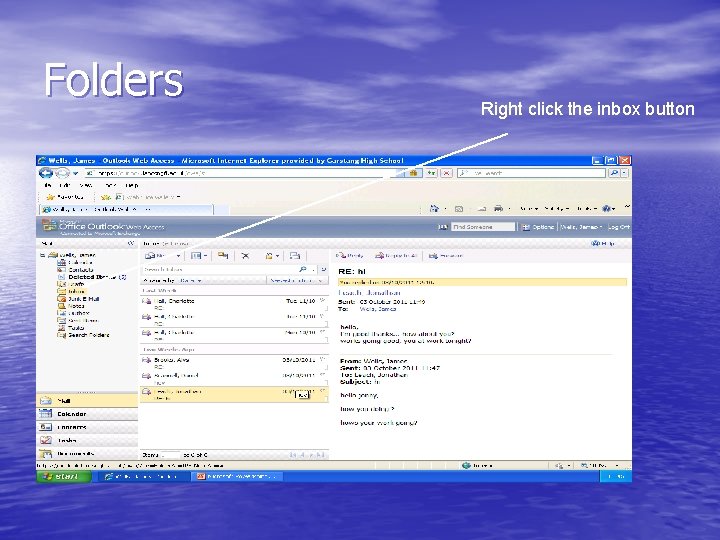Viewport: 720px width, 540px height.
Task: Open Options in Outlook Web Access header
Action: click(x=538, y=227)
